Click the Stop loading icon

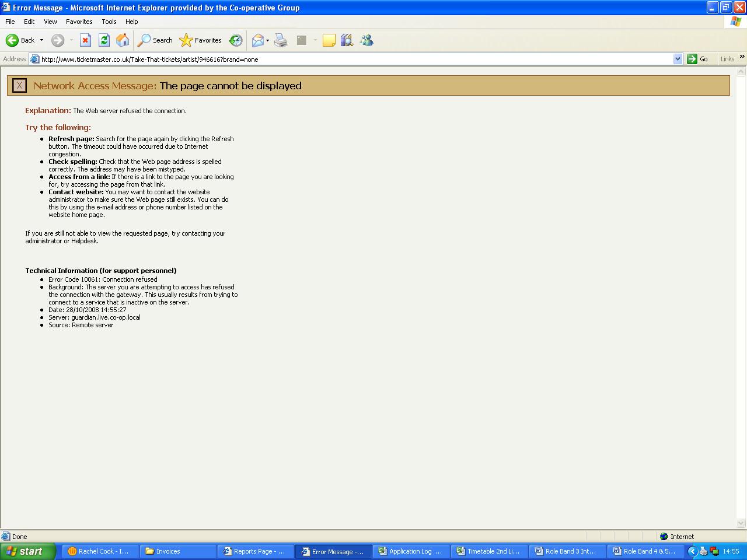click(x=85, y=40)
